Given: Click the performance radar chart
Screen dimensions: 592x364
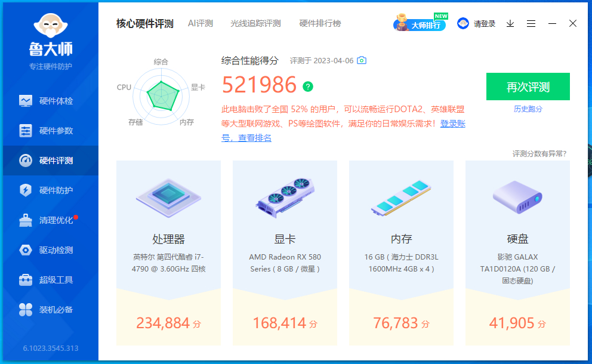Looking at the screenshot, I should (x=161, y=96).
